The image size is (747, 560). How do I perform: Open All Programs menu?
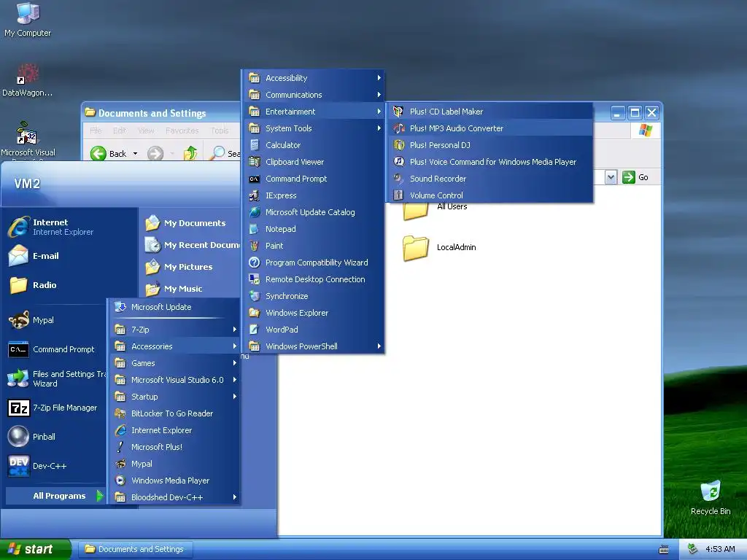coord(55,496)
